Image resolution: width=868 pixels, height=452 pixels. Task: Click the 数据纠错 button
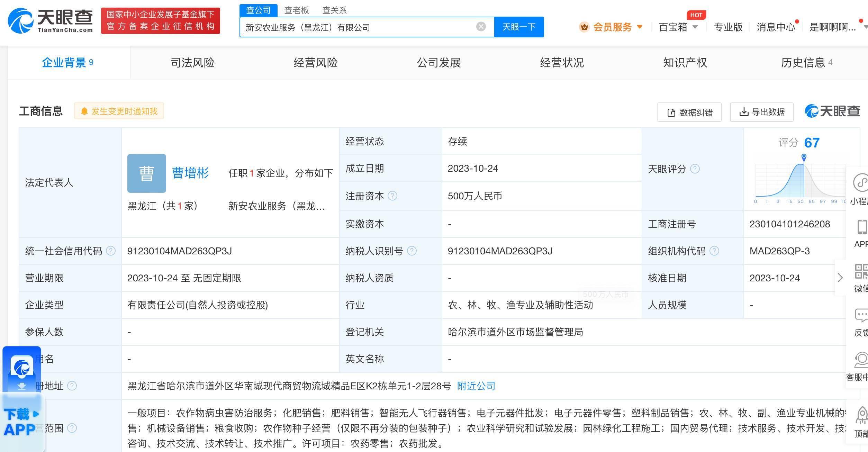tap(689, 112)
